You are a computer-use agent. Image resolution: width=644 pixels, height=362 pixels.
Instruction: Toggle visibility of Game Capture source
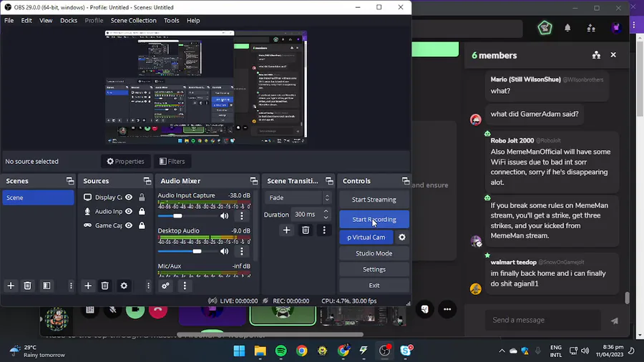pyautogui.click(x=129, y=225)
